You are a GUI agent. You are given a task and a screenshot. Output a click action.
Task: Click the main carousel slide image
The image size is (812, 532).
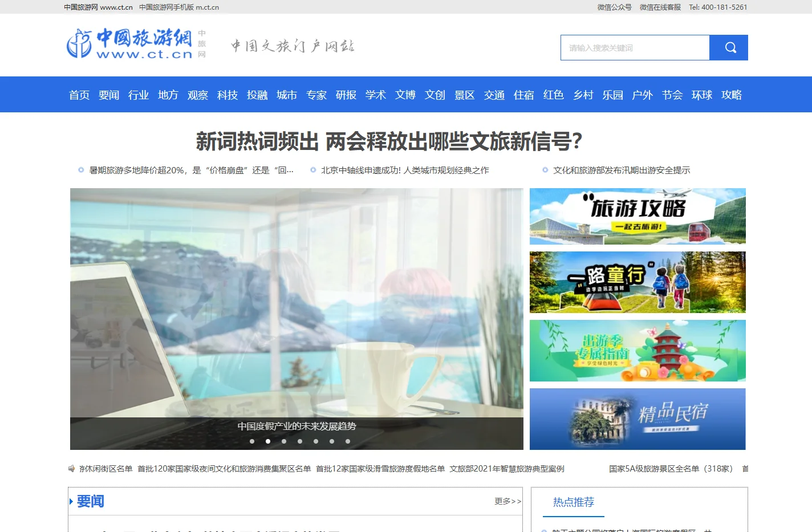tap(297, 302)
